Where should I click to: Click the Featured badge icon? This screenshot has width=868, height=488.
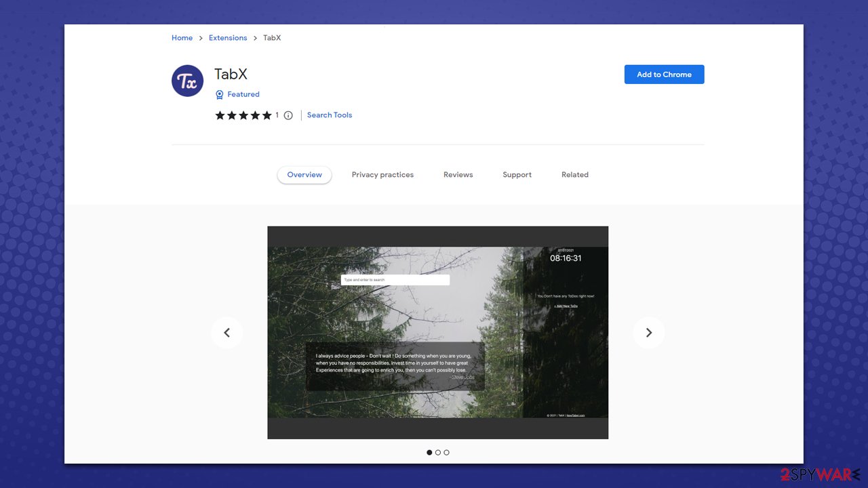click(x=219, y=95)
